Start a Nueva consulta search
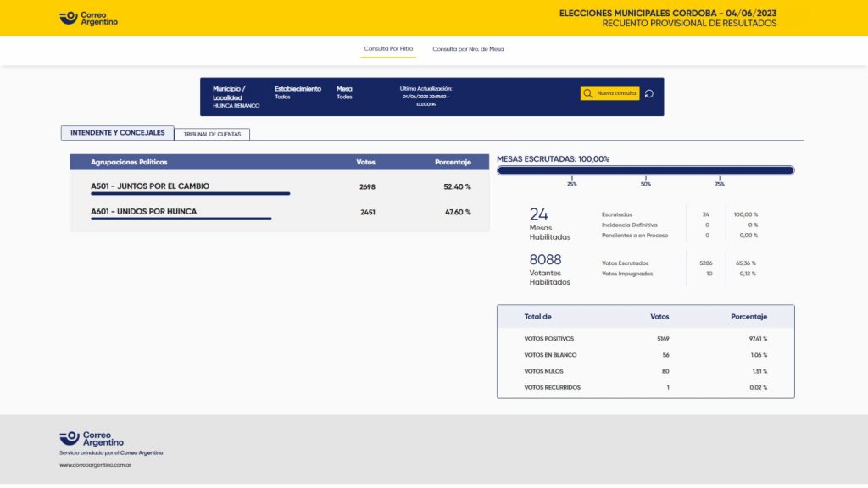 609,93
